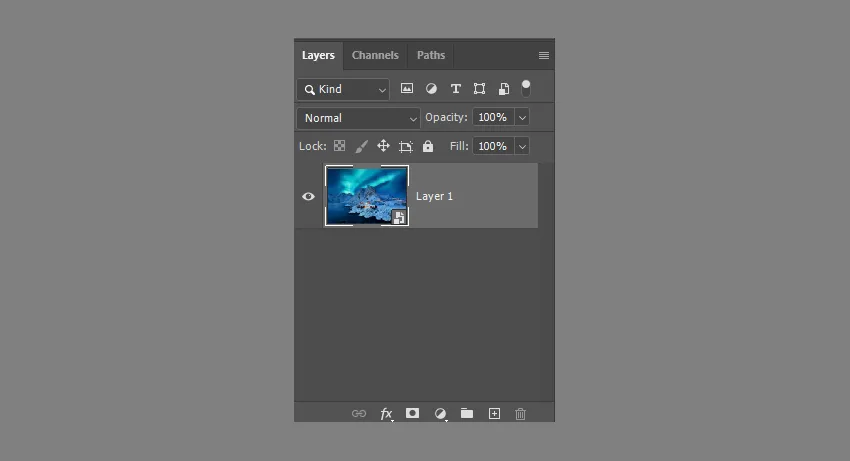Toggle layer filtering on or off

click(x=526, y=88)
